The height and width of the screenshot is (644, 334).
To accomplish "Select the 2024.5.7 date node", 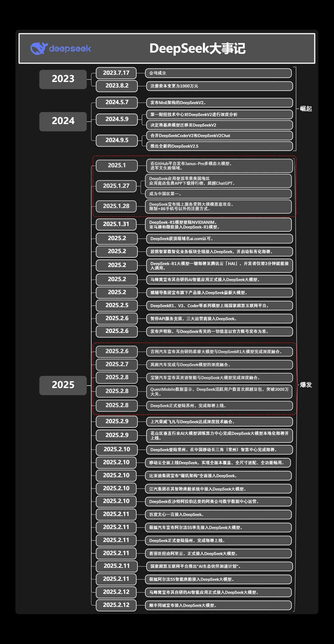I will point(117,102).
